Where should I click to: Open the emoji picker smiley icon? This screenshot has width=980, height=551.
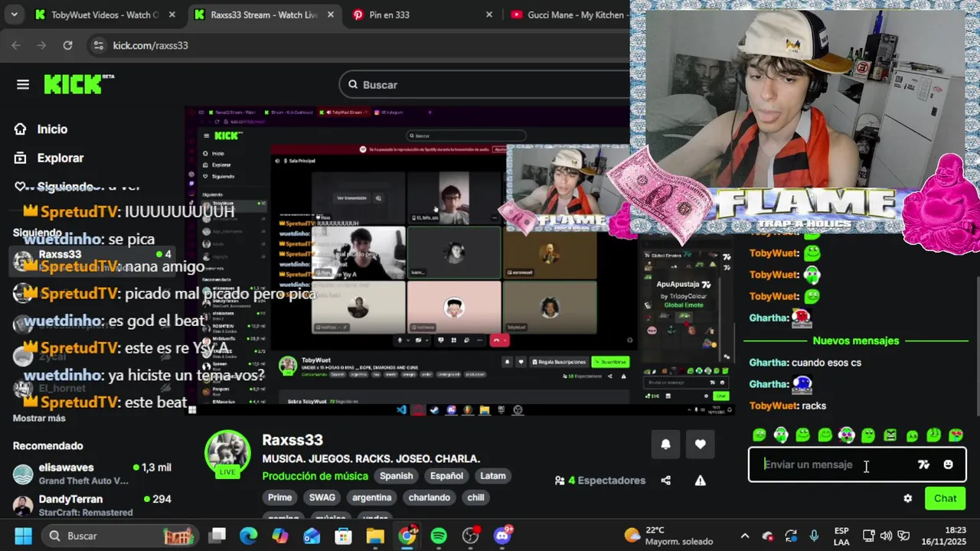pyautogui.click(x=948, y=465)
